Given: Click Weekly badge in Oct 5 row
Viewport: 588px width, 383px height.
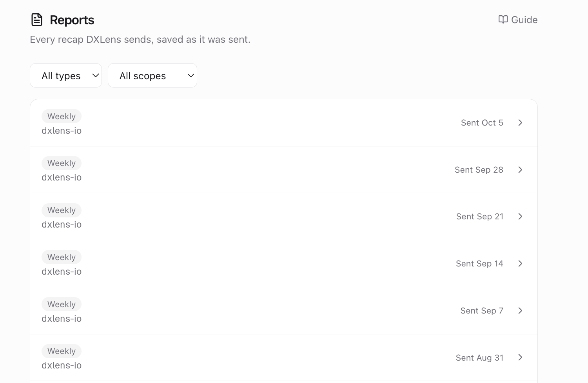Looking at the screenshot, I should tap(62, 116).
